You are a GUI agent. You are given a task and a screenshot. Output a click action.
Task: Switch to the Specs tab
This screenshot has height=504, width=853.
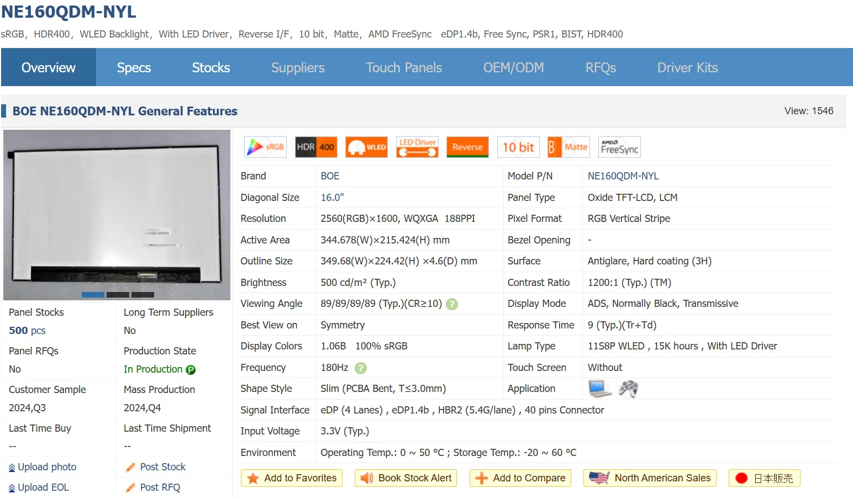[134, 68]
